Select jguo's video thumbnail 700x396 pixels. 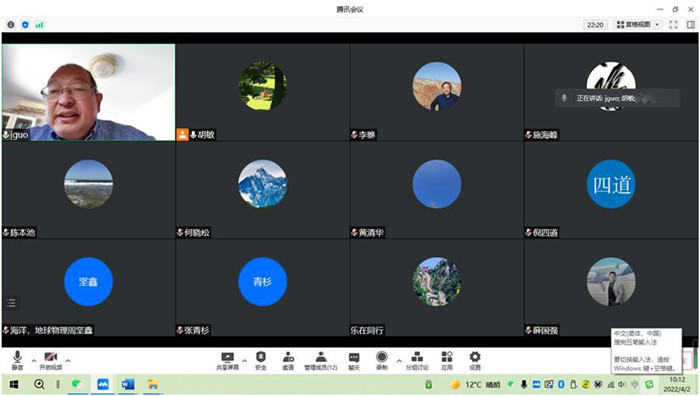point(88,92)
